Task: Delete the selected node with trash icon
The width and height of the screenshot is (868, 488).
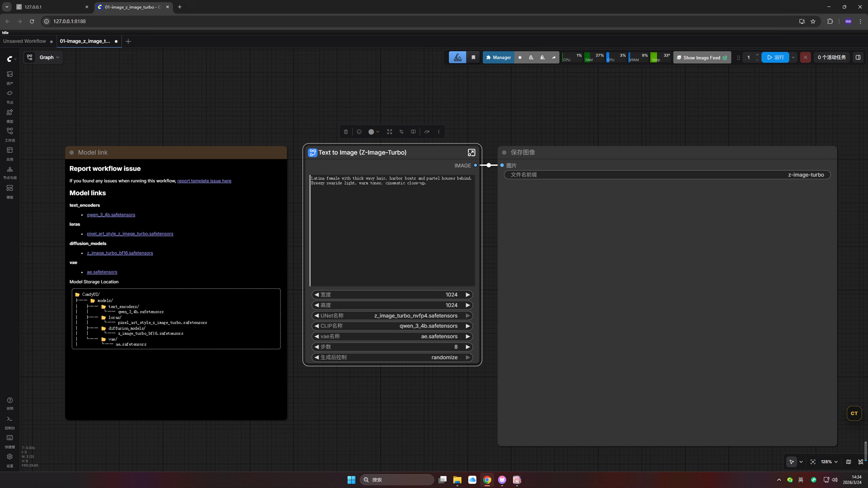Action: (346, 132)
